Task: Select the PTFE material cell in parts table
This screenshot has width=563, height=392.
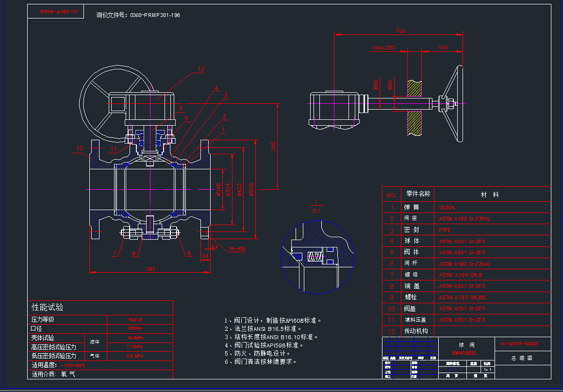Action: (x=445, y=230)
